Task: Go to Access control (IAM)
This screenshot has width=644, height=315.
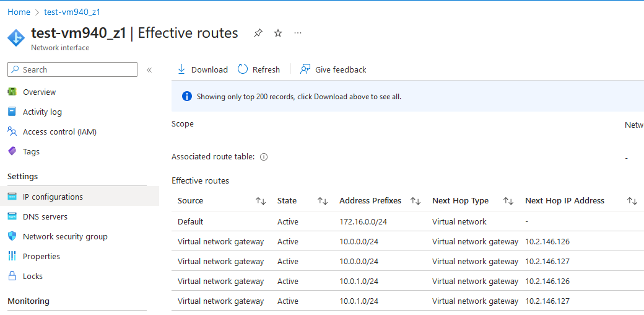Action: click(x=59, y=132)
